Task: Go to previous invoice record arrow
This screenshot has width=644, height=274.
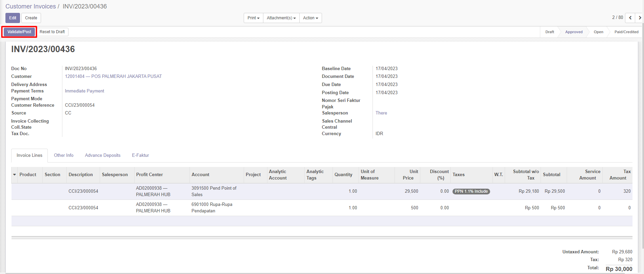Action: click(x=630, y=18)
